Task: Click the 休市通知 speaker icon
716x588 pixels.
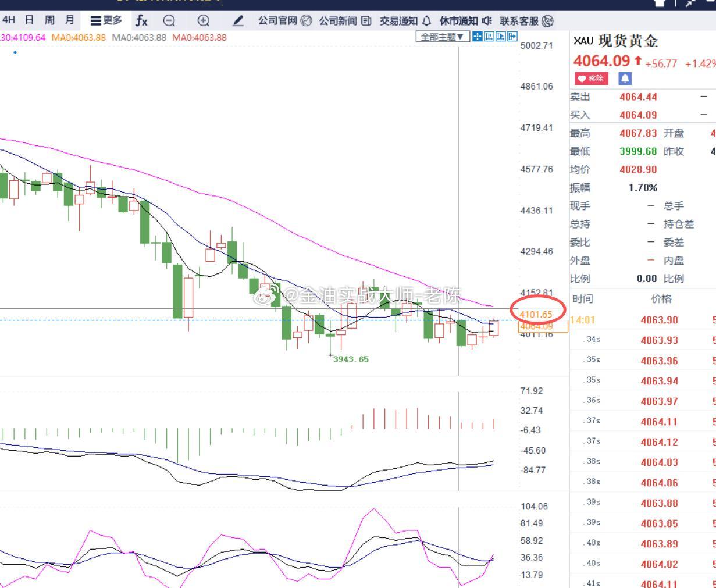Action: (x=487, y=21)
